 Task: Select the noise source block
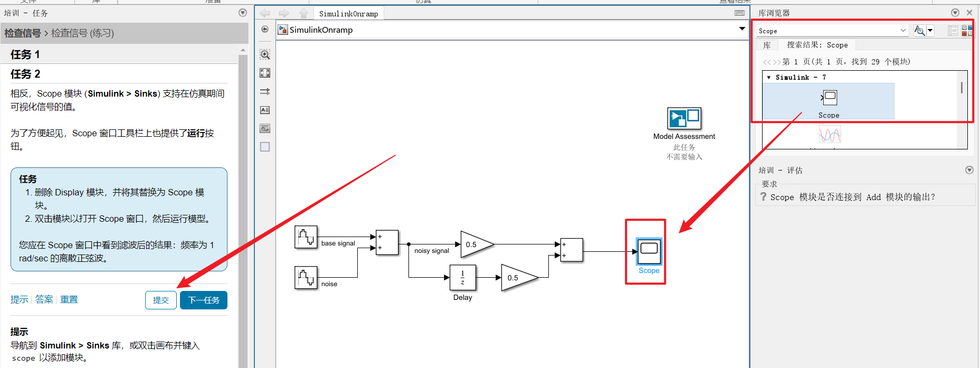point(306,277)
